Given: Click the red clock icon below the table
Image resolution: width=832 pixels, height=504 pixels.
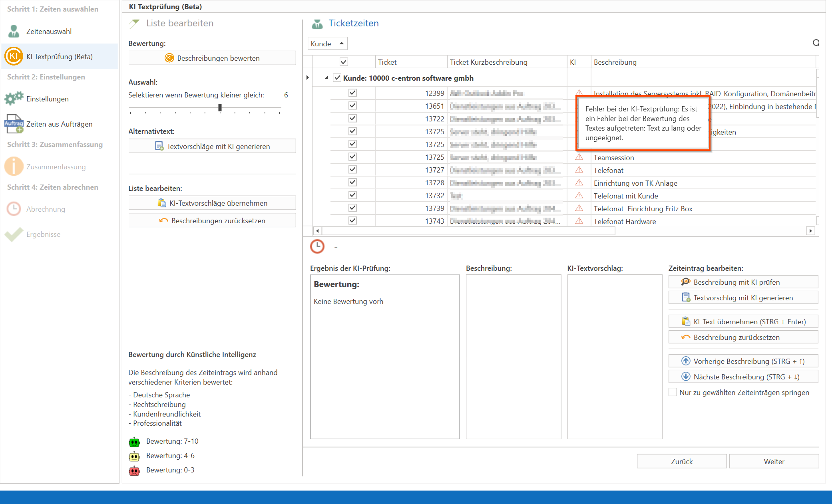Looking at the screenshot, I should pos(317,246).
